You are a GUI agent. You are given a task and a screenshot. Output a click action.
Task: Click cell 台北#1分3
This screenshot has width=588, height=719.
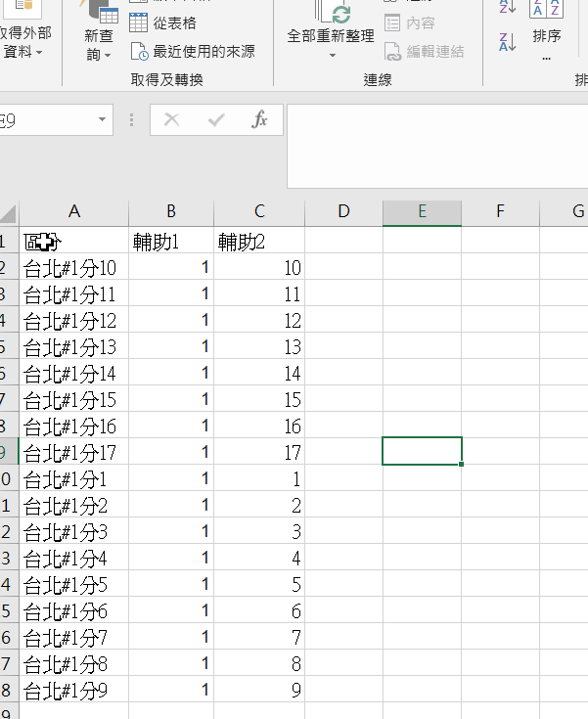(73, 531)
